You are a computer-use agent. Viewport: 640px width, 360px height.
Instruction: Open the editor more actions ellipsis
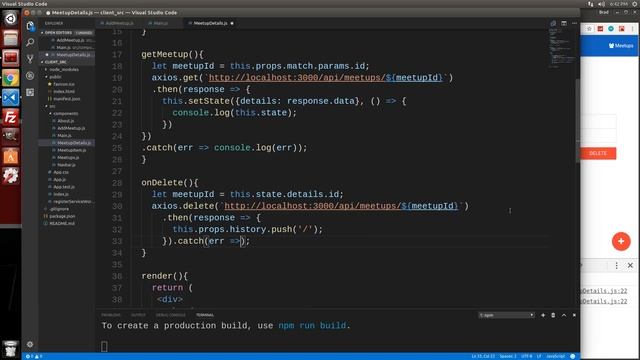point(574,23)
